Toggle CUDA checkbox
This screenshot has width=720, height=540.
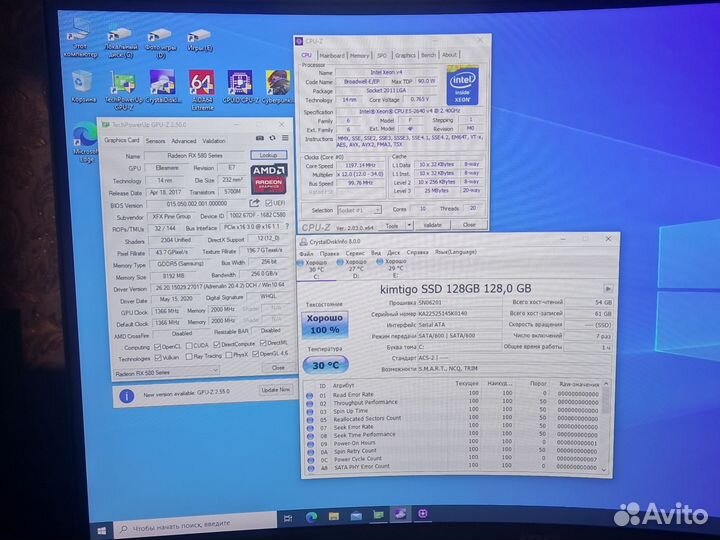click(x=189, y=345)
